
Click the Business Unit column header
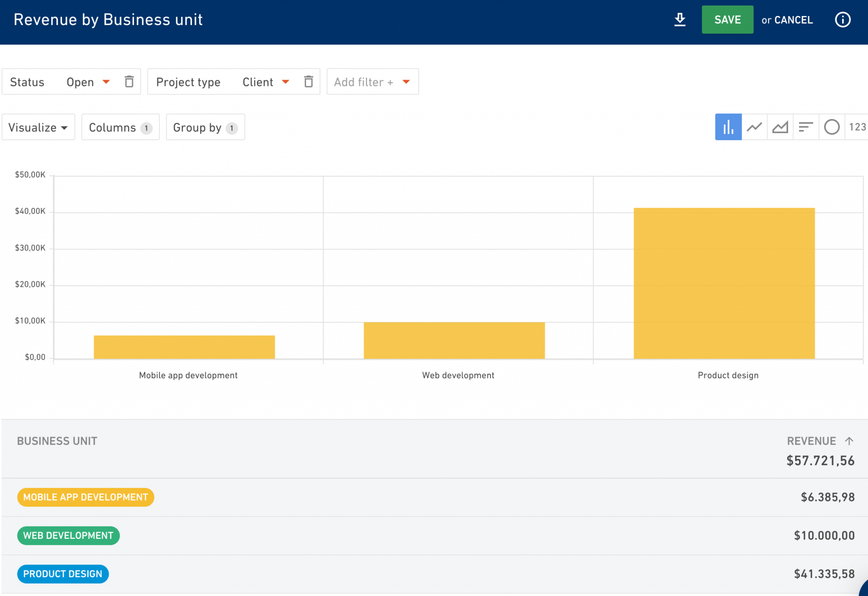pos(57,441)
